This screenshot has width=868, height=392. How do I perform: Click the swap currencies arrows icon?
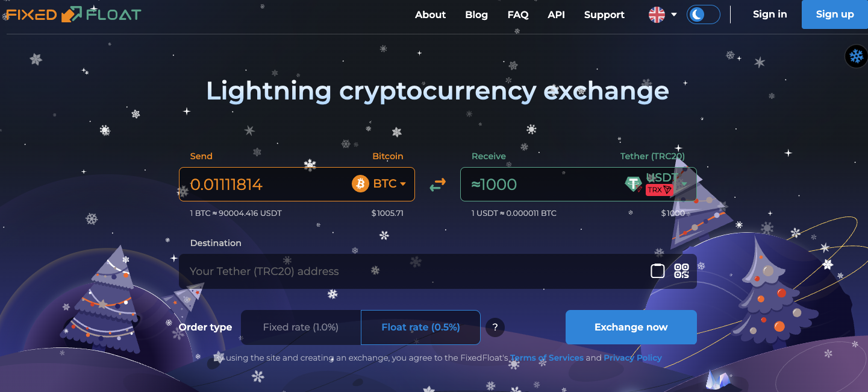point(437,184)
